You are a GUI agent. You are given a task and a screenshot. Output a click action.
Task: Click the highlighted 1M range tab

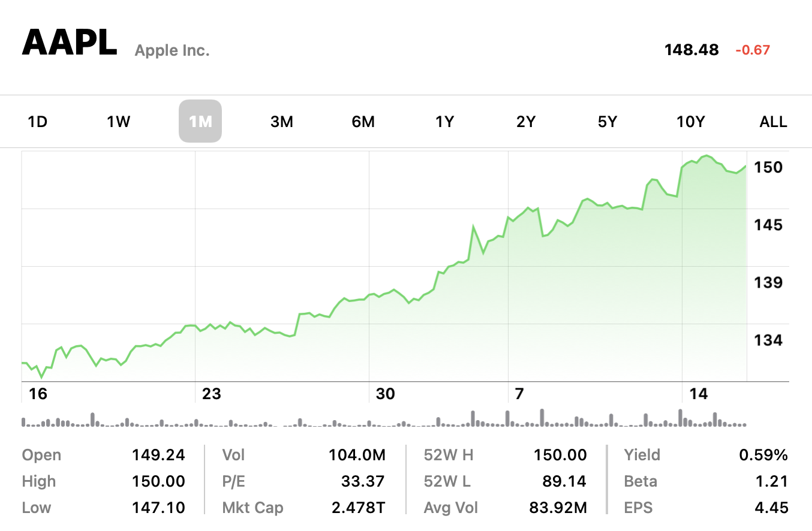[x=200, y=122]
